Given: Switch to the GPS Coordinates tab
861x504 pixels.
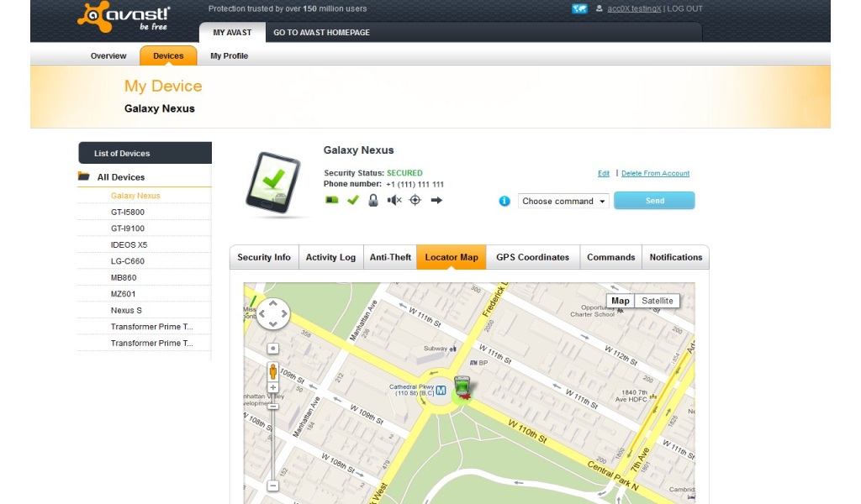Looking at the screenshot, I should [532, 257].
